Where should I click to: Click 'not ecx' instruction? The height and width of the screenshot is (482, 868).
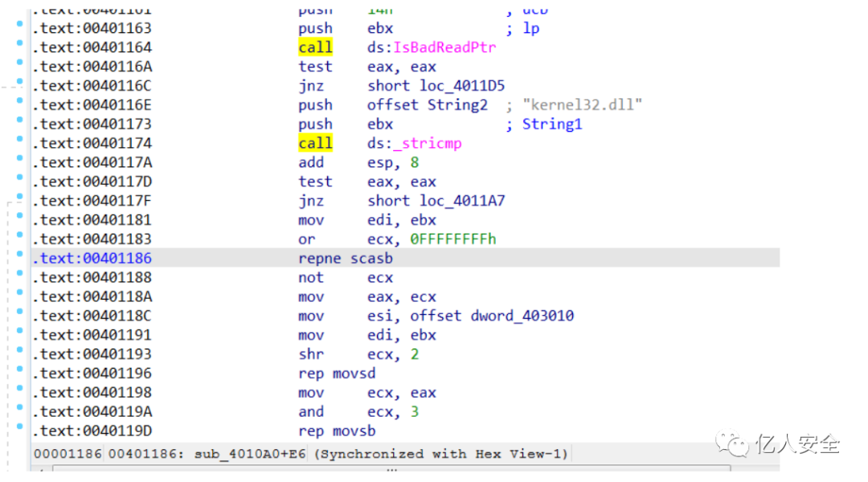346,278
